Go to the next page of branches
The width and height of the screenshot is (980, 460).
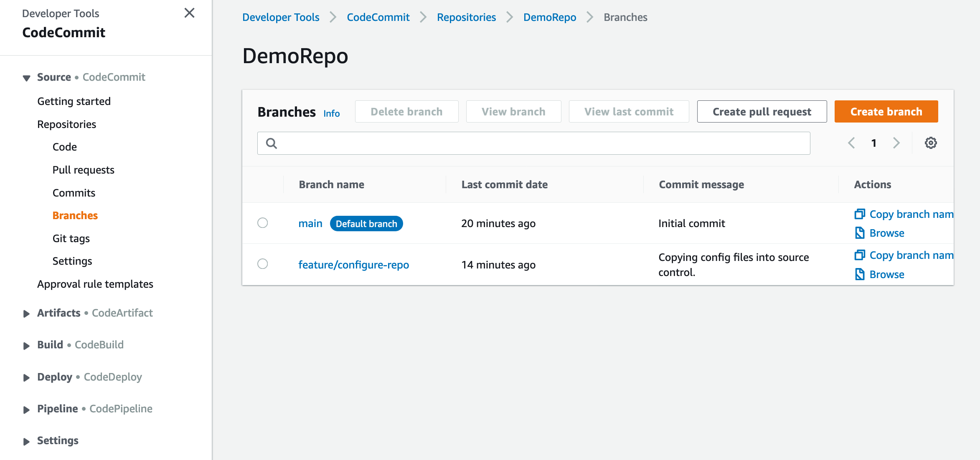tap(896, 143)
